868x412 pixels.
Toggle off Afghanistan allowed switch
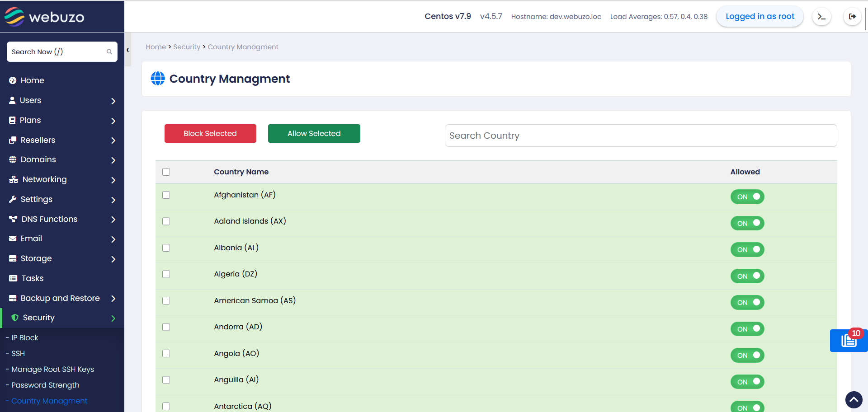pos(747,197)
